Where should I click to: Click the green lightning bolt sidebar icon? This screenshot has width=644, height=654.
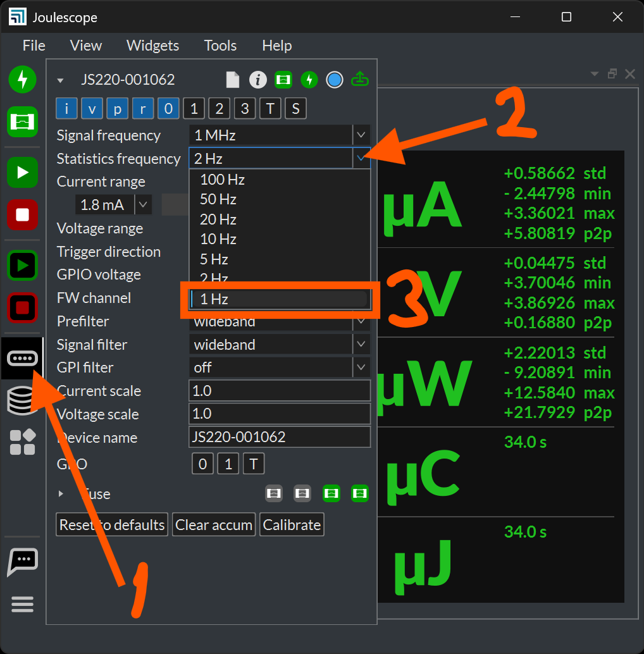[23, 80]
